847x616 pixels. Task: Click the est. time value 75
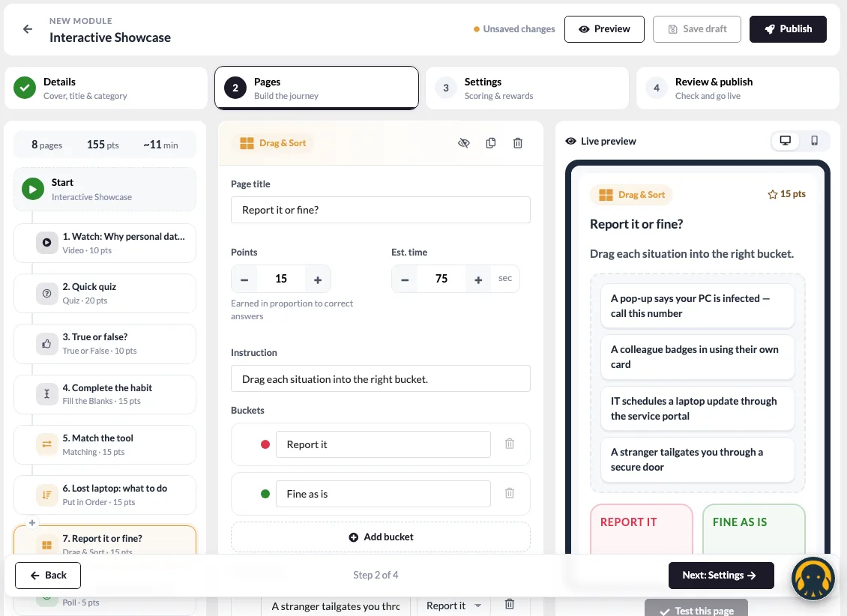pos(441,279)
